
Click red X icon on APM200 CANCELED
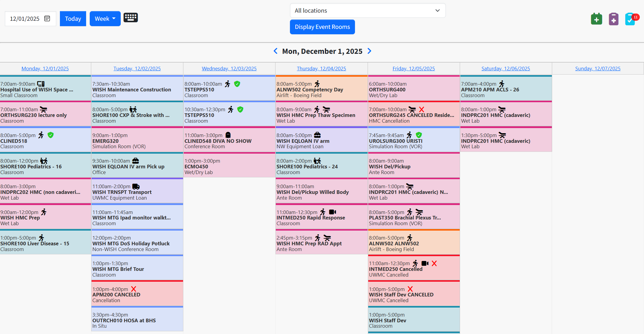[134, 289]
